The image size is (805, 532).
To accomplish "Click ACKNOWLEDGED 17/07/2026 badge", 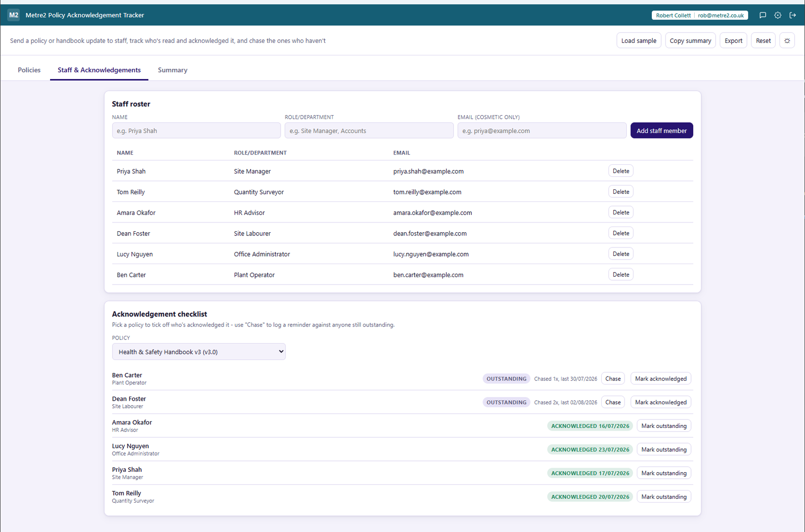I will point(590,473).
